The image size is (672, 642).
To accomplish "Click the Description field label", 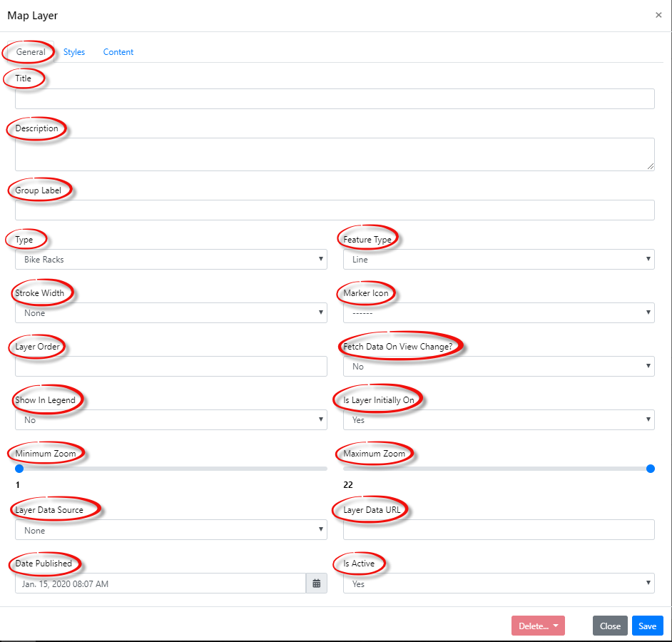I will tap(37, 128).
